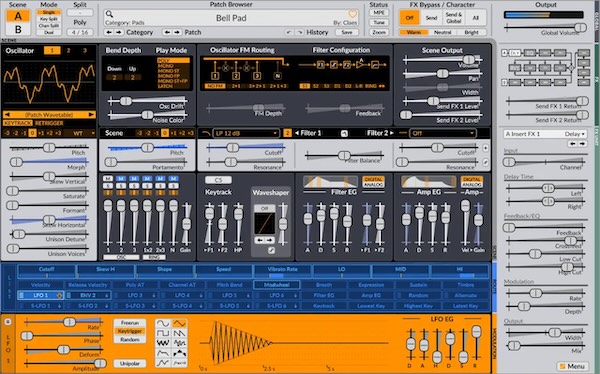This screenshot has height=374, width=600.
Task: Toggle LFO Unipolar button
Action: pyautogui.click(x=130, y=363)
